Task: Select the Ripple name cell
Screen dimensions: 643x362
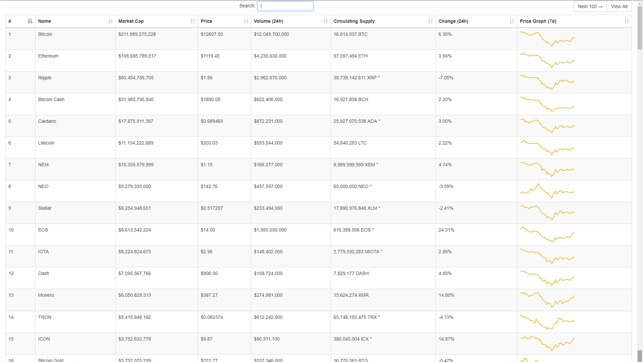Action: click(x=75, y=82)
